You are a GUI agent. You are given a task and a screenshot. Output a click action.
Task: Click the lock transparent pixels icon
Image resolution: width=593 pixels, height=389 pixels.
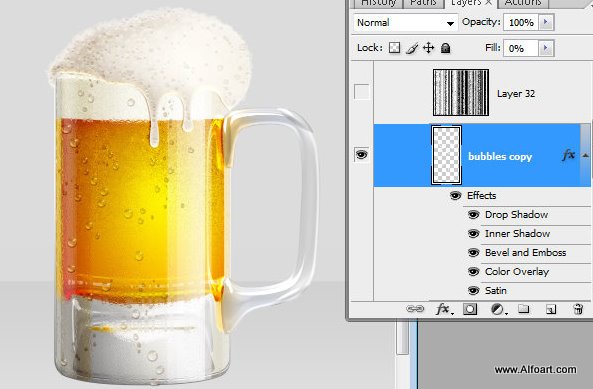(x=394, y=48)
